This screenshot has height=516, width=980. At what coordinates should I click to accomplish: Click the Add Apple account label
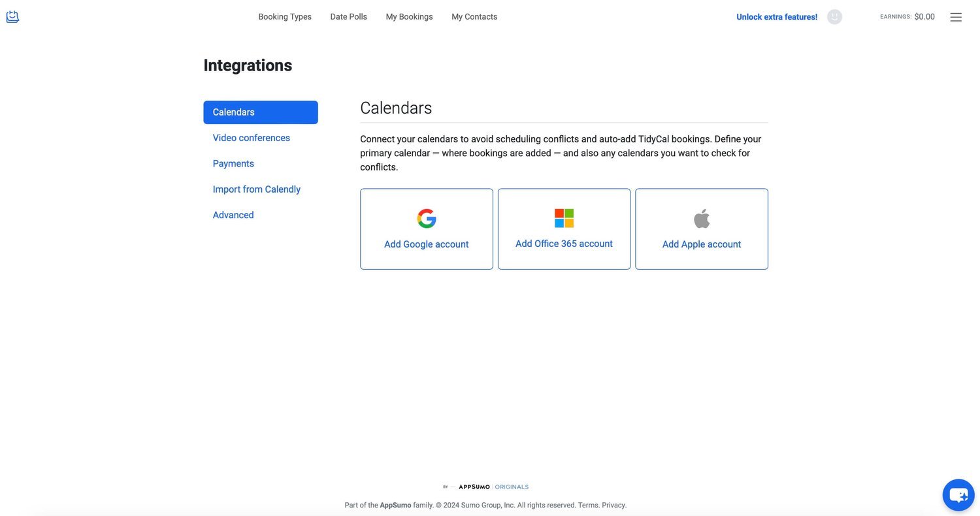coord(702,244)
